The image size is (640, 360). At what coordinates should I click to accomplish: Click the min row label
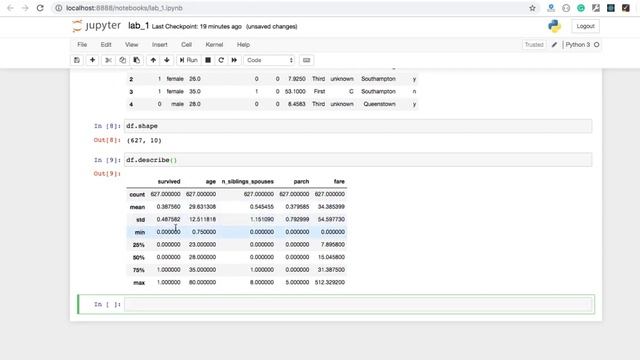(140, 232)
